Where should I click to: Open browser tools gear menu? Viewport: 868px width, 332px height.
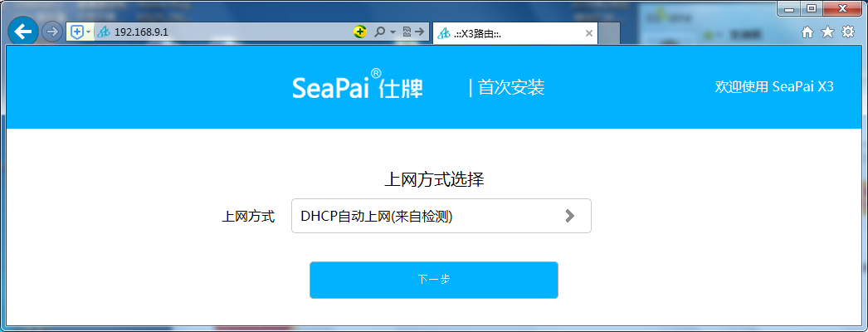(847, 32)
